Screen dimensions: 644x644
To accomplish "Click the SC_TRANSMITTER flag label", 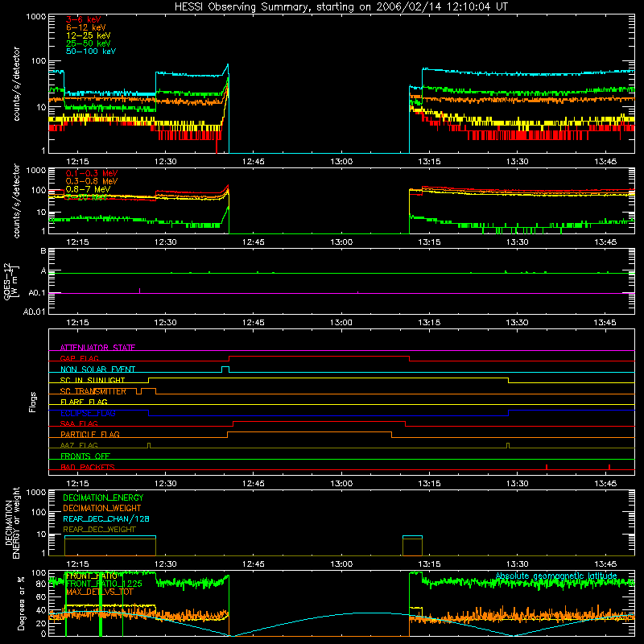I will [x=93, y=391].
